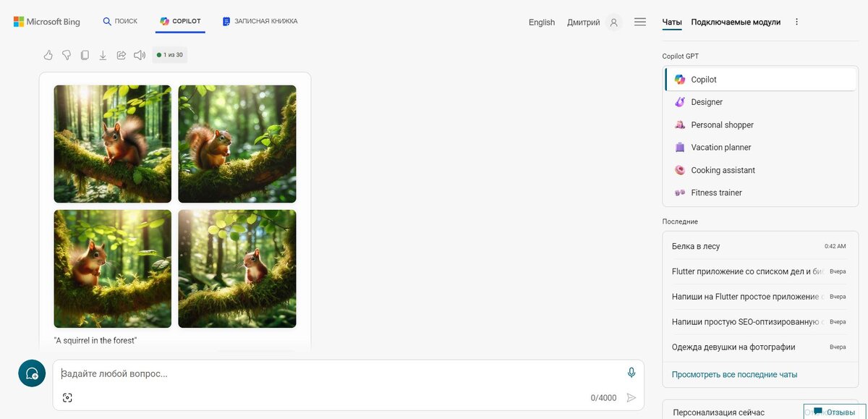Click the thumbs up like icon

click(x=48, y=55)
